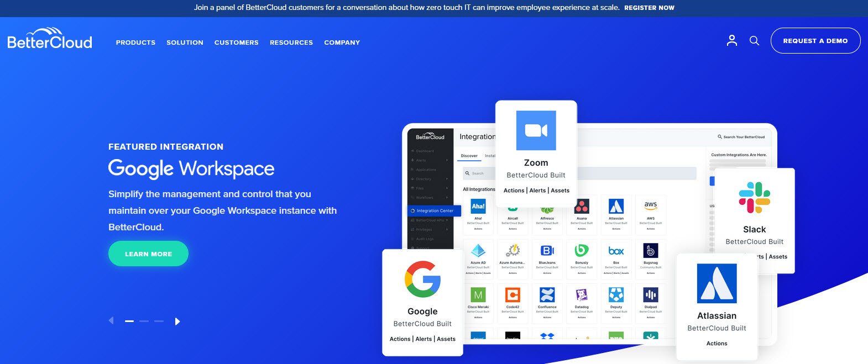
Task: Select the Datadog integration icon
Action: click(582, 294)
